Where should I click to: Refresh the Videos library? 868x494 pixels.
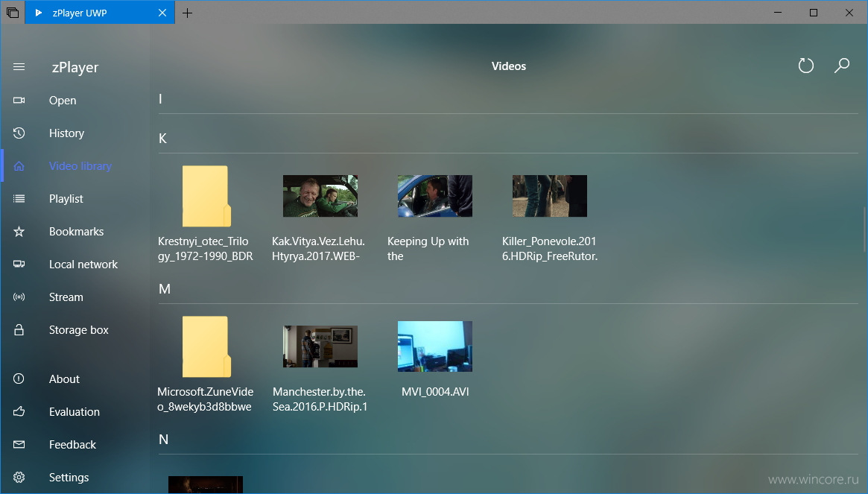pyautogui.click(x=806, y=66)
